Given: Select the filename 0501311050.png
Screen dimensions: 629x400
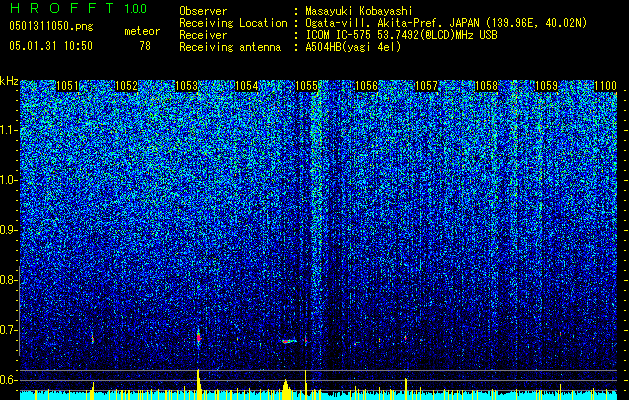Looking at the screenshot, I should [51, 27].
